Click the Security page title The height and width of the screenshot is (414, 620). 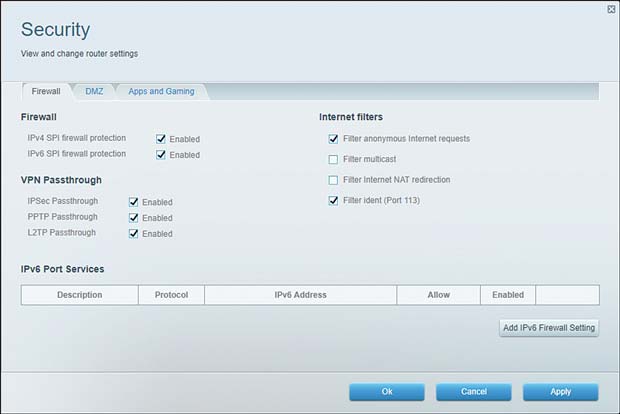(55, 30)
